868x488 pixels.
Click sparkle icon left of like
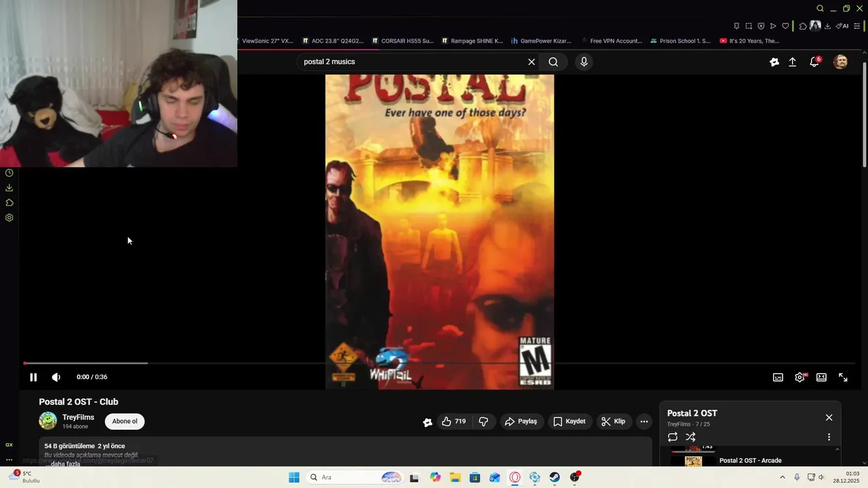427,422
